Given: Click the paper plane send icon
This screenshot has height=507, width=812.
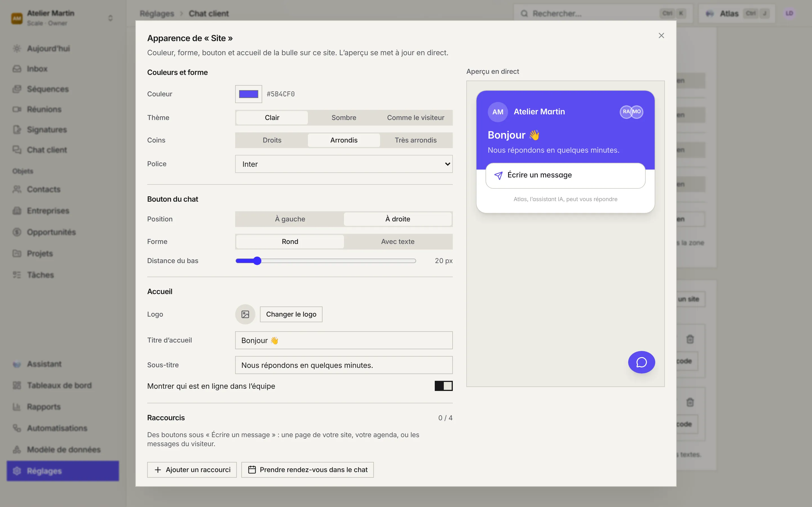Looking at the screenshot, I should [498, 175].
